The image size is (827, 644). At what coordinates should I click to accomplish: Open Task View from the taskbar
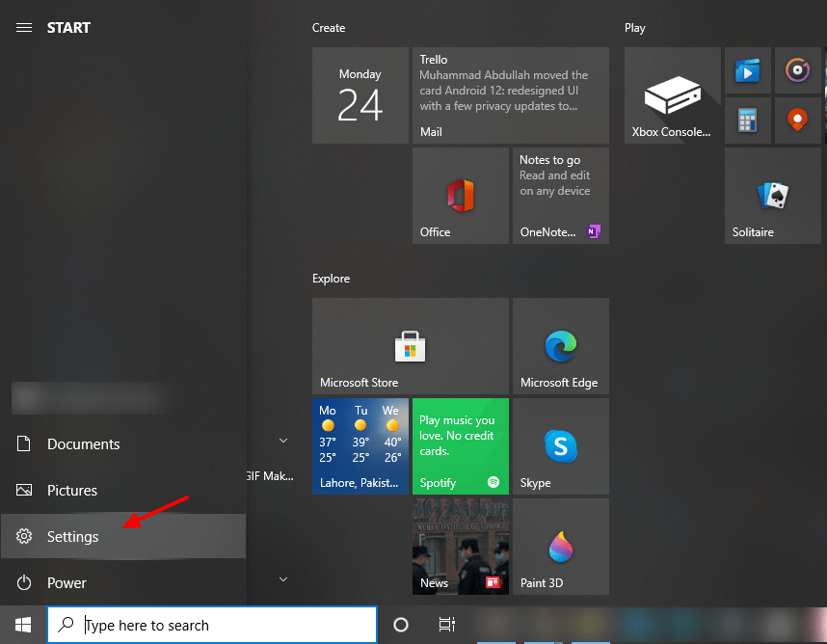[446, 625]
